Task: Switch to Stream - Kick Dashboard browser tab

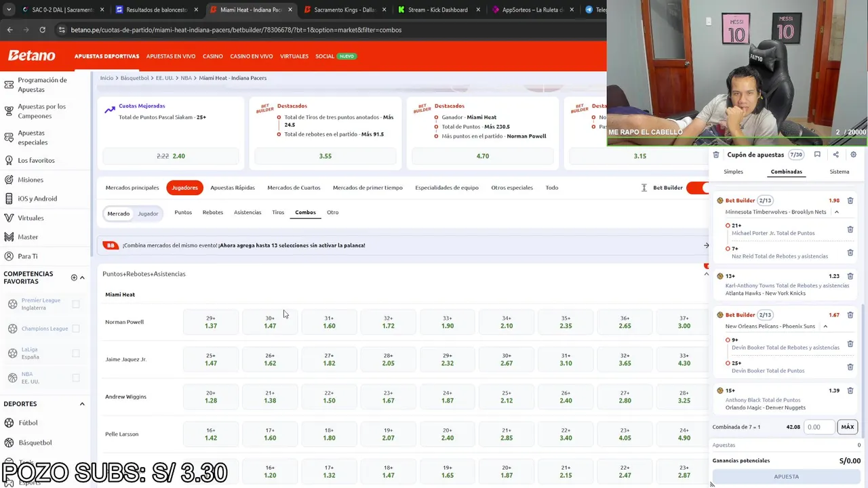Action: [438, 9]
